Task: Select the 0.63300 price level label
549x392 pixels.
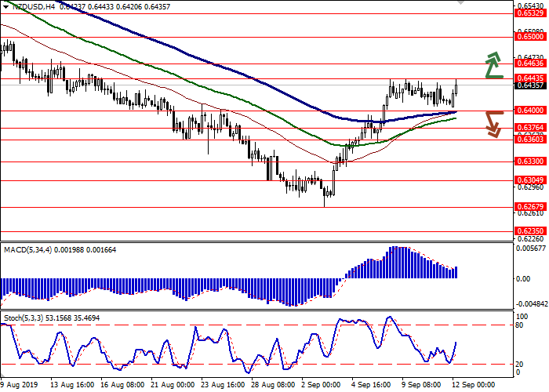Action: click(530, 161)
